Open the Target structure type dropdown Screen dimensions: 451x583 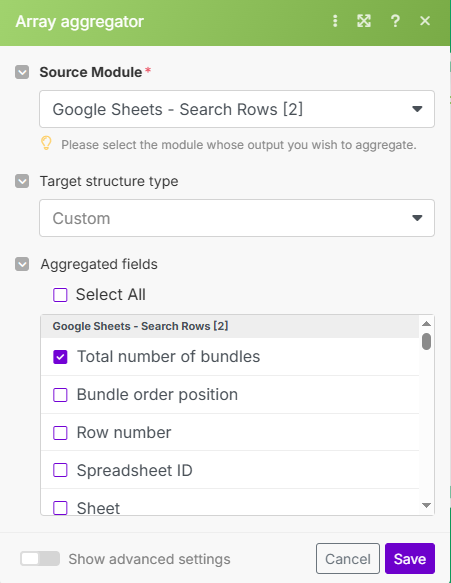click(x=237, y=218)
